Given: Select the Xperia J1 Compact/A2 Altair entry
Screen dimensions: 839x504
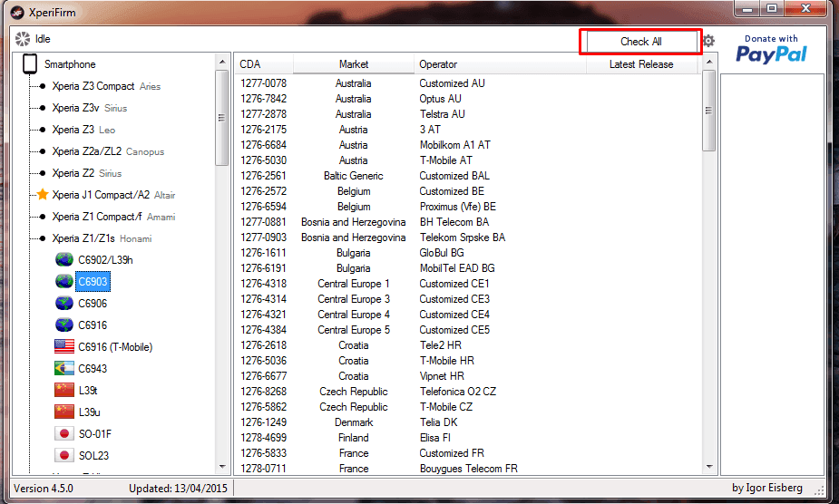Looking at the screenshot, I should click(x=113, y=195).
